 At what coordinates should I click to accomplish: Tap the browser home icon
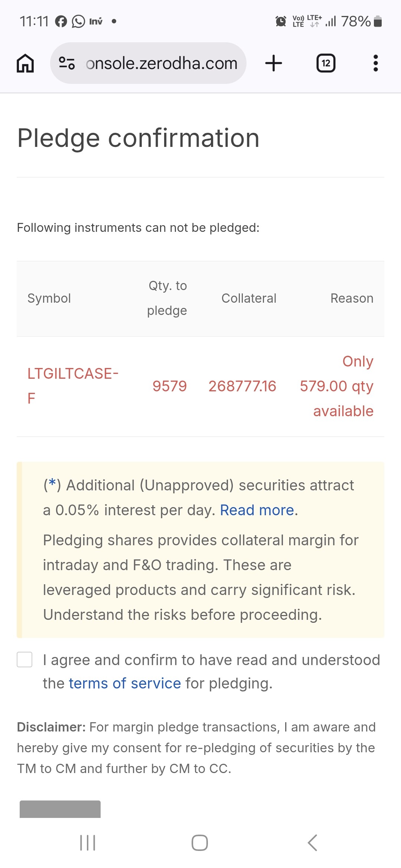point(25,63)
